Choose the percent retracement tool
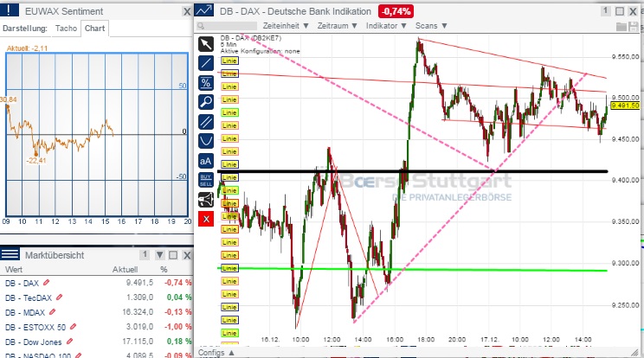Image resolution: width=644 pixels, height=358 pixels. click(206, 82)
